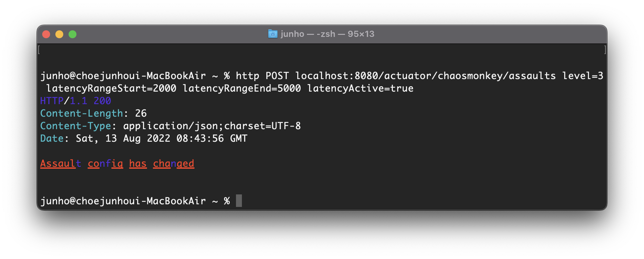Image resolution: width=644 pixels, height=259 pixels.
Task: Click the underlined word "Assault"
Action: pyautogui.click(x=61, y=163)
